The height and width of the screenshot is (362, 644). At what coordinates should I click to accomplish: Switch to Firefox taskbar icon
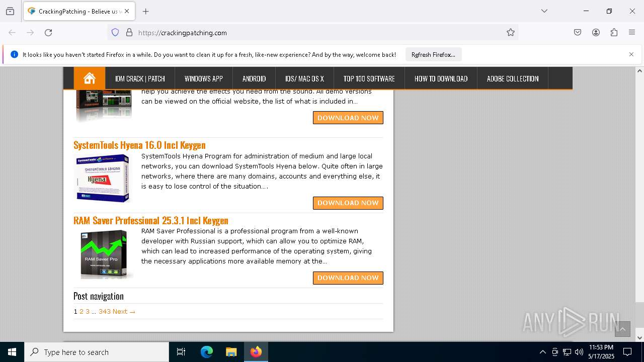coord(256,352)
